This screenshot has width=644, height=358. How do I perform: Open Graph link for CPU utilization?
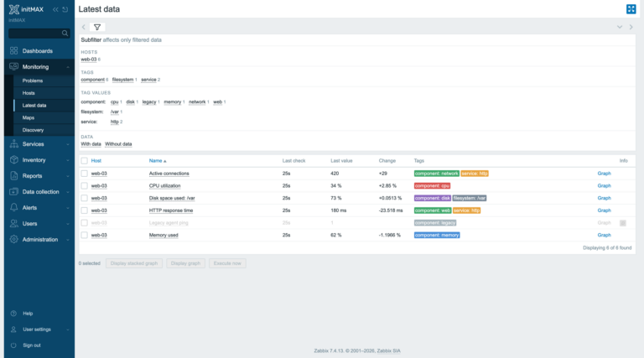point(604,186)
